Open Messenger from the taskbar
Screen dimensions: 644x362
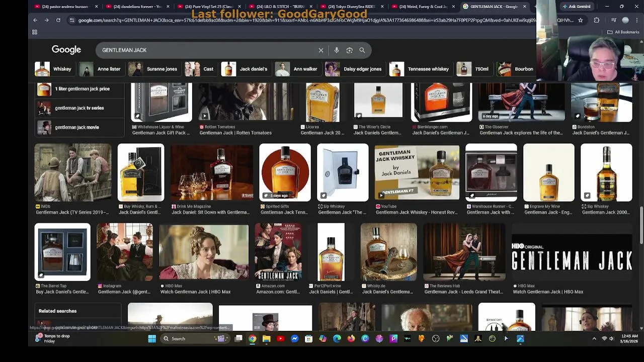pos(295,339)
